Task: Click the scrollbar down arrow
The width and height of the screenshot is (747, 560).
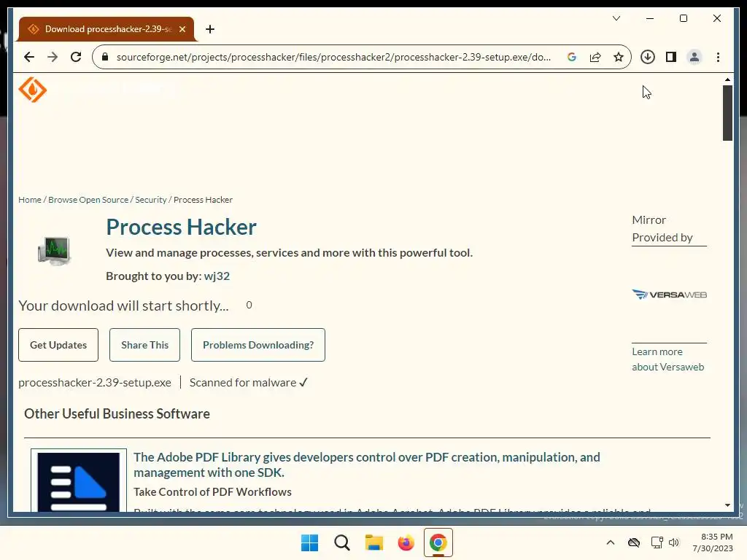Action: click(727, 505)
